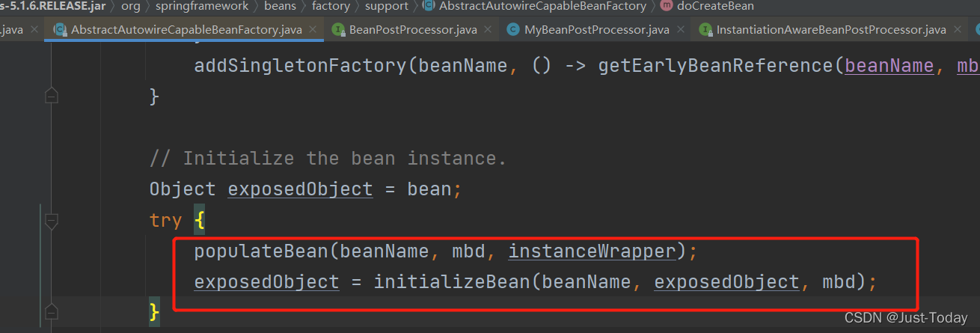The width and height of the screenshot is (980, 333).
Task: Click the class icon on MyBeanPostProcessor.java tab
Action: pos(513,30)
